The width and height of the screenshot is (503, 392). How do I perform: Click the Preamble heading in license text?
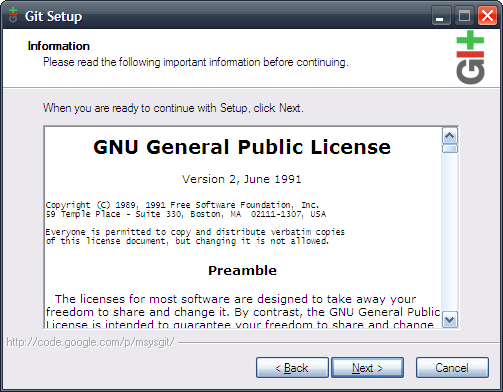[242, 270]
